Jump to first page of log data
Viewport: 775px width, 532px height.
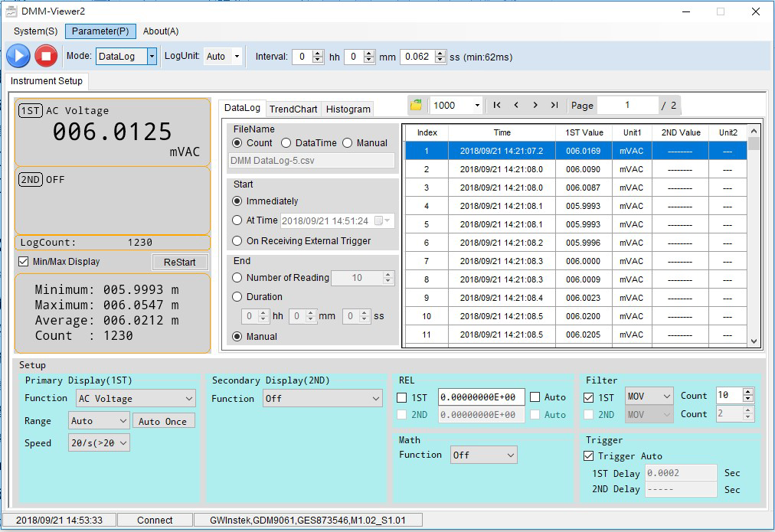(497, 106)
